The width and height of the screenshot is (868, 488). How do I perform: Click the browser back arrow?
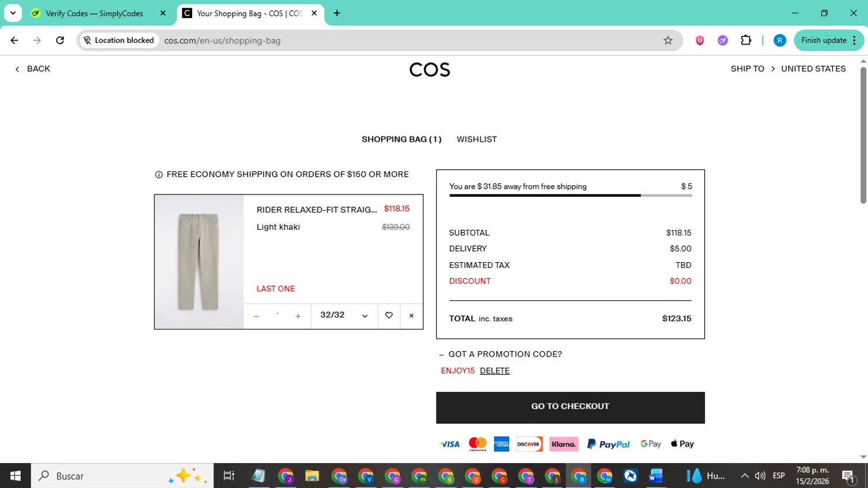coord(14,41)
